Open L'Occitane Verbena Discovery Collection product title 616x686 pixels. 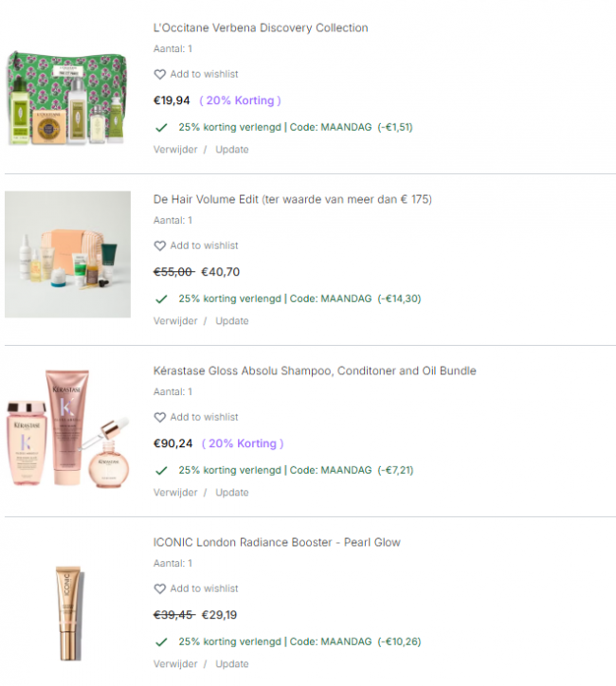[x=261, y=28]
